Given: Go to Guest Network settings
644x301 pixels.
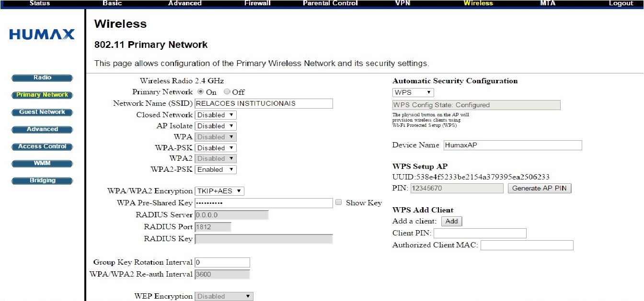Looking at the screenshot, I should 42,112.
